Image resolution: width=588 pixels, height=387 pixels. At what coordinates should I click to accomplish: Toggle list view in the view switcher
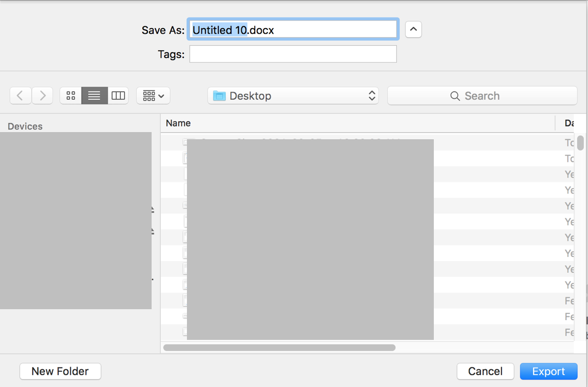(94, 95)
